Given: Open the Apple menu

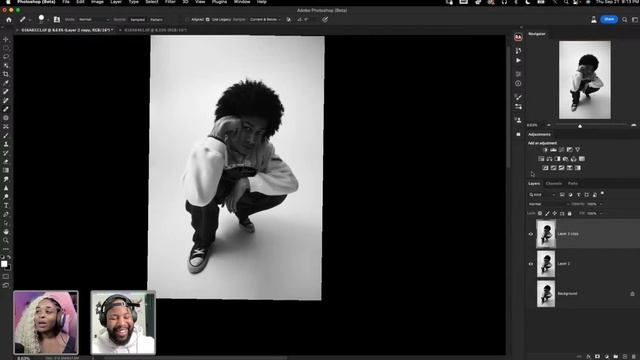Looking at the screenshot, I should (x=8, y=2).
